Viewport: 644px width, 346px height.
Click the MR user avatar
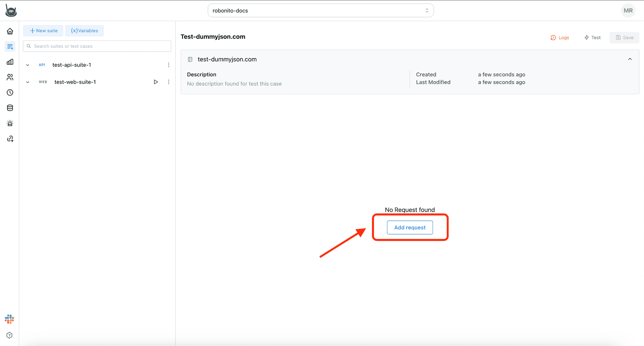pyautogui.click(x=628, y=10)
